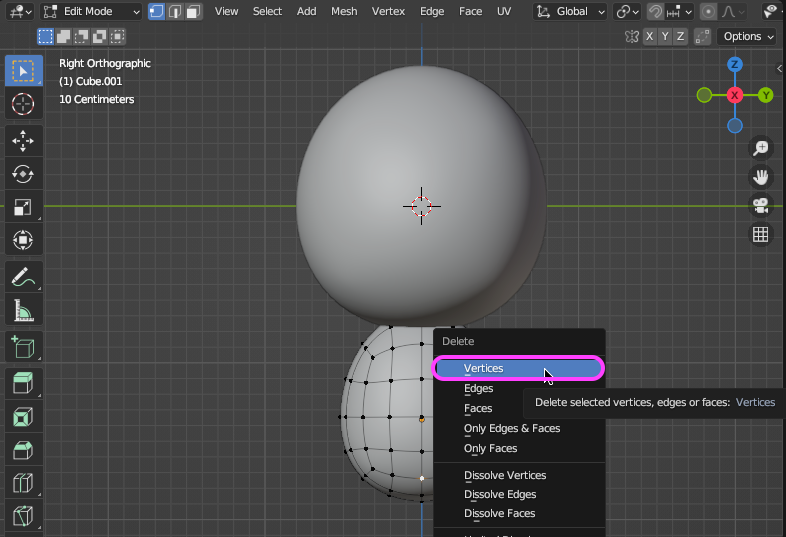Image resolution: width=786 pixels, height=537 pixels.
Task: Click the Inset Faces tool
Action: [x=22, y=416]
